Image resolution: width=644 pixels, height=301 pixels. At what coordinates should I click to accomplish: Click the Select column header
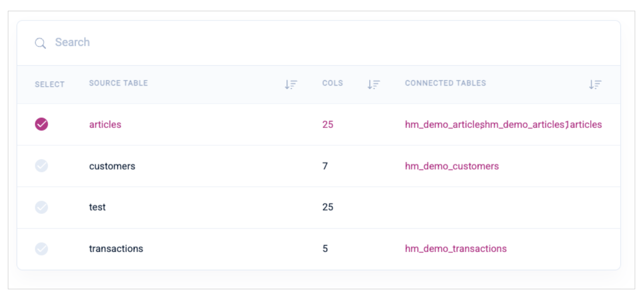coord(49,85)
